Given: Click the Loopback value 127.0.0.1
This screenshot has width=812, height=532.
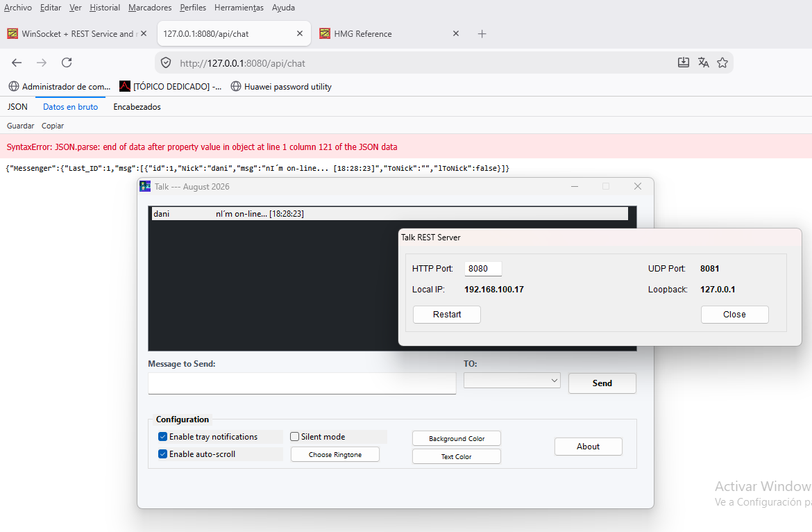Looking at the screenshot, I should (x=718, y=290).
